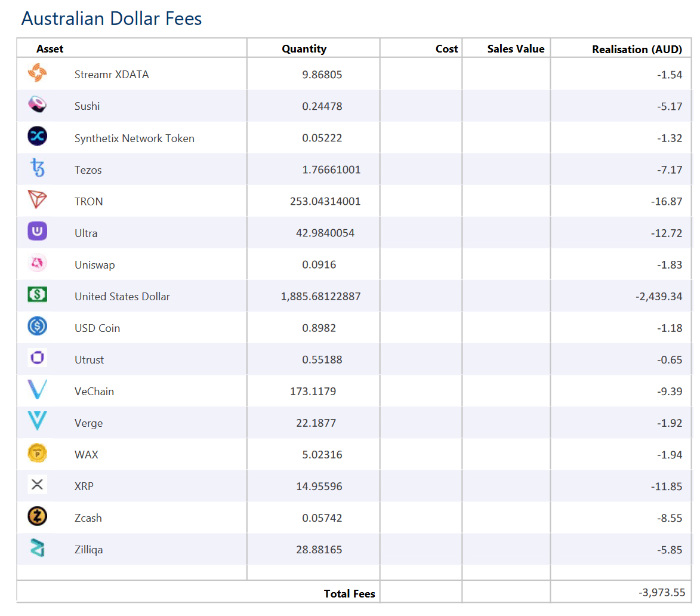
Task: Click the Synthetix Network Token icon
Action: [38, 136]
